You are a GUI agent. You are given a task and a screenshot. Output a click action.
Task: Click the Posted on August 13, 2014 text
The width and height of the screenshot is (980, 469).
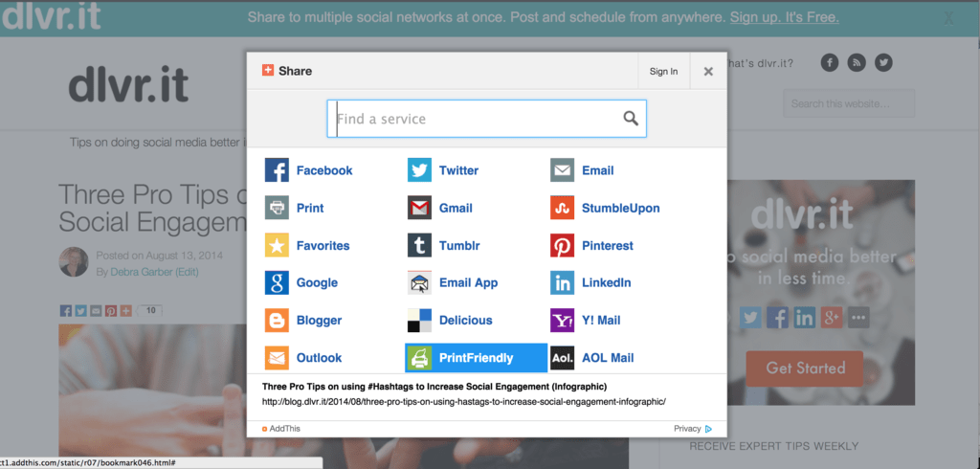pos(160,256)
